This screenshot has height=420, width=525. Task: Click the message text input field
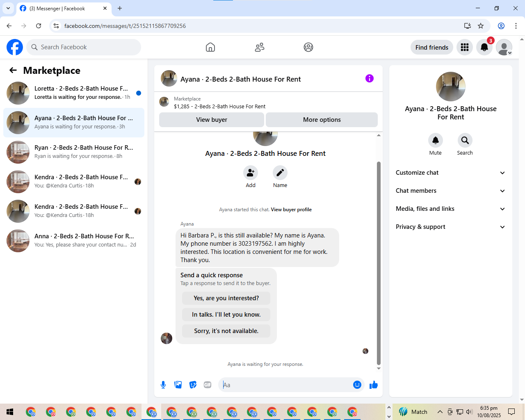coord(285,385)
